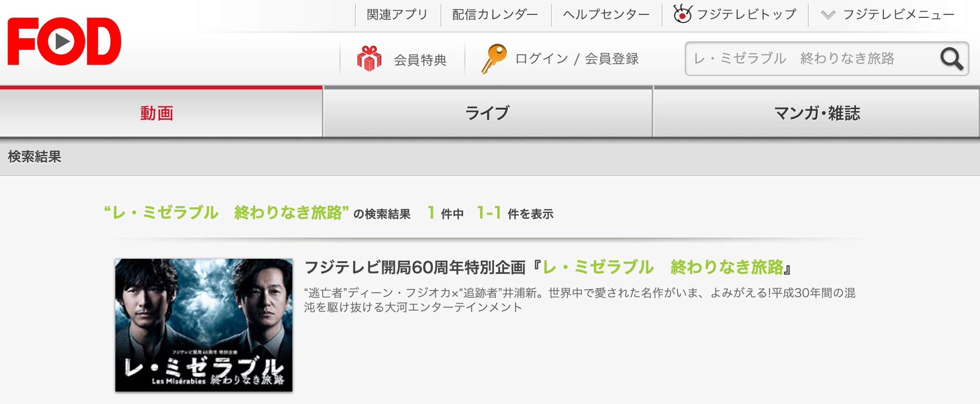Switch to the ライブ tab
Screen dimensions: 980x404
(x=488, y=113)
